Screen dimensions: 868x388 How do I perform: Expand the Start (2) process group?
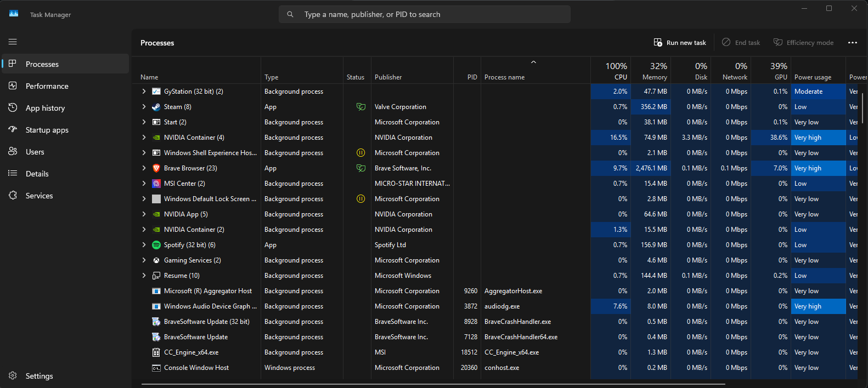click(x=144, y=122)
